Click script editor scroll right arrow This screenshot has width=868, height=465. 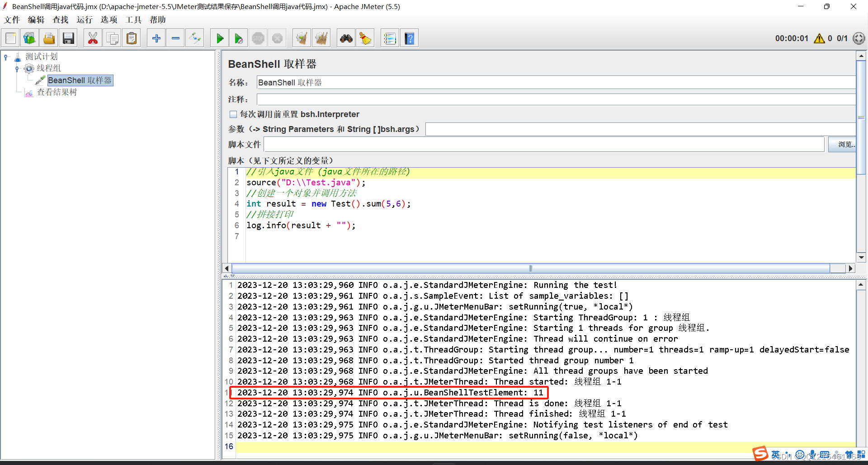click(850, 268)
